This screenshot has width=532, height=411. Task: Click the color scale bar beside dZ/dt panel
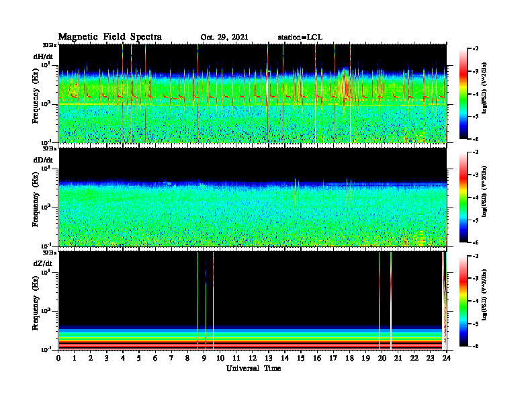pos(463,301)
